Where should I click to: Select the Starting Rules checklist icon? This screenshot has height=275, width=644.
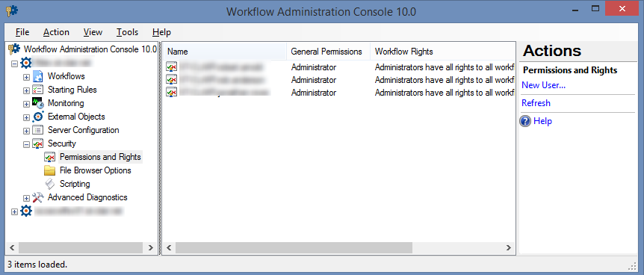coord(38,90)
